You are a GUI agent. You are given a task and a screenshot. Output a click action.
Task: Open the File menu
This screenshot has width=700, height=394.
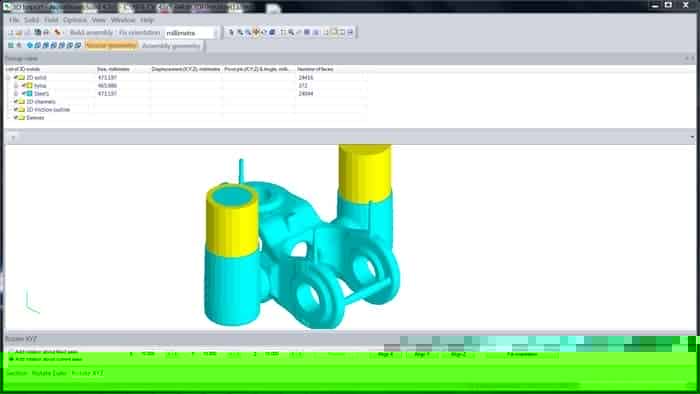[14, 20]
